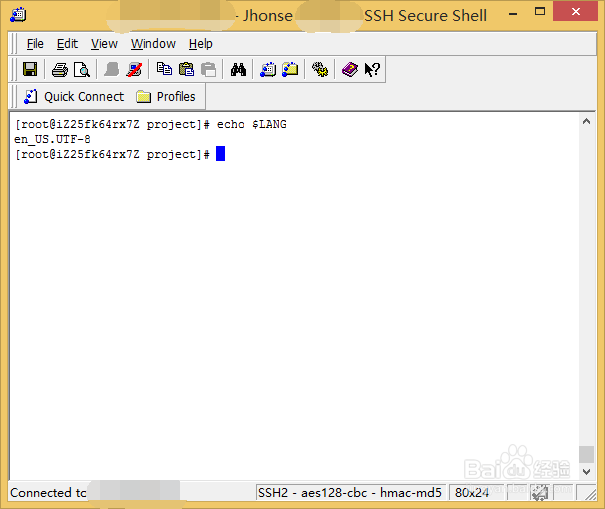Click the Save toolbar icon

[x=30, y=69]
